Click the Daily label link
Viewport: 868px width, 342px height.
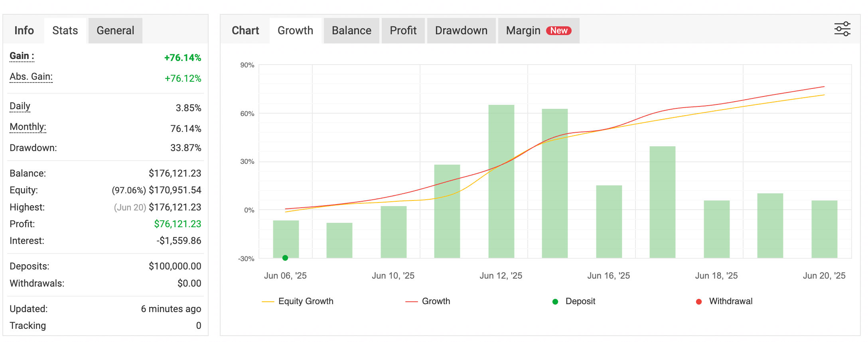point(20,106)
